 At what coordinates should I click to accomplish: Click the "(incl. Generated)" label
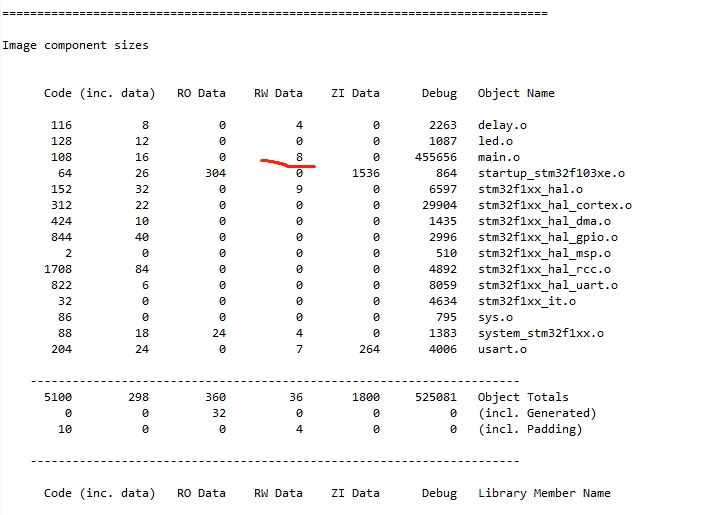(536, 413)
